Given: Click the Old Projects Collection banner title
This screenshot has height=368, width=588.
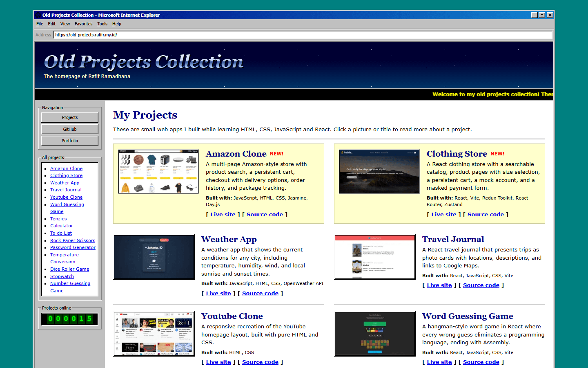Looking at the screenshot, I should point(143,62).
